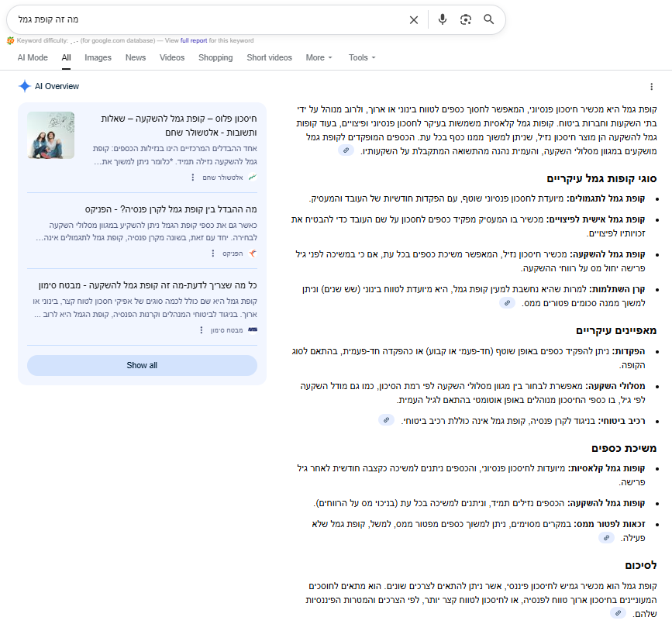Switch to AI Mode tab
This screenshot has width=672, height=631.
coord(33,57)
